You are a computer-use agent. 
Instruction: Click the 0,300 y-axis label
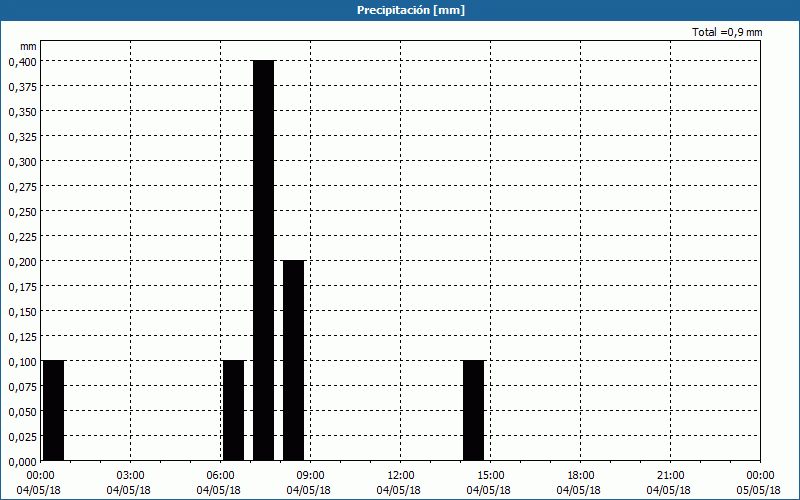(x=22, y=162)
